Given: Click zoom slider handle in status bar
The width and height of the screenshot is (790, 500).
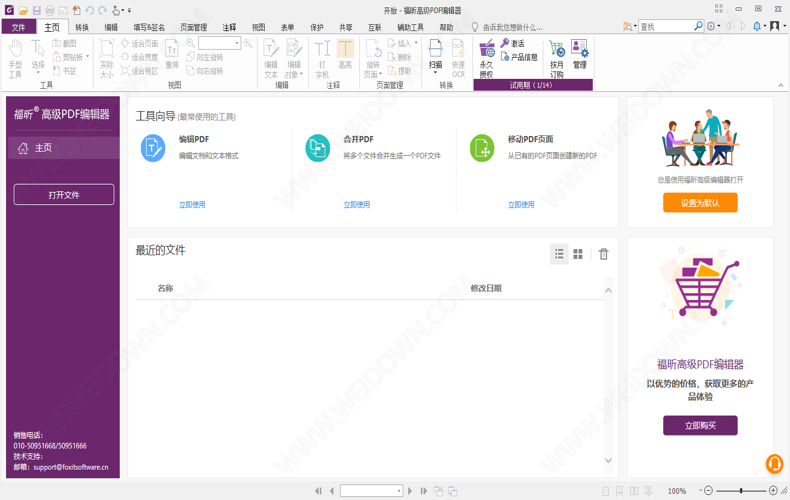Looking at the screenshot, I should (x=741, y=490).
